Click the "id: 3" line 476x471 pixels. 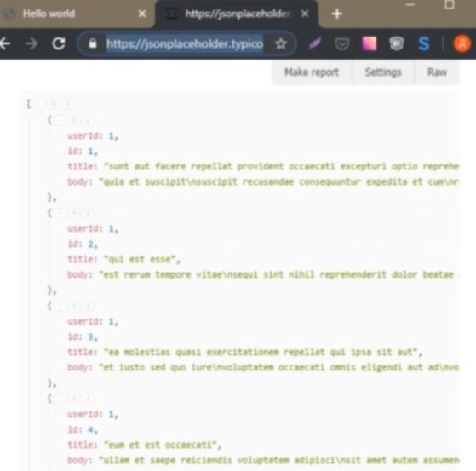click(83, 336)
